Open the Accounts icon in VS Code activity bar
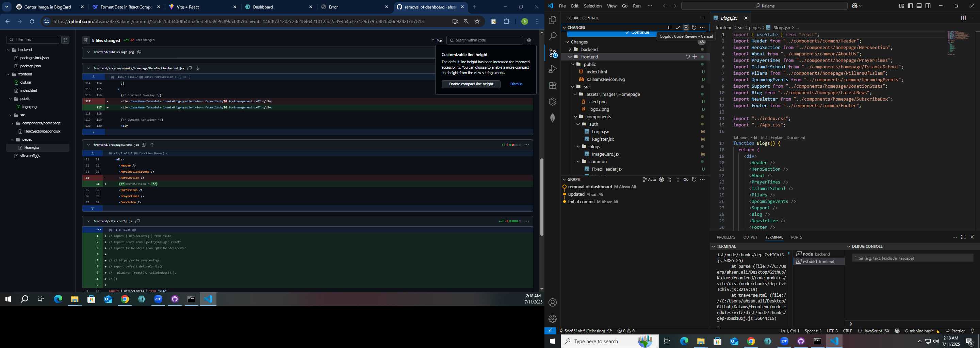The width and height of the screenshot is (980, 348). click(552, 302)
